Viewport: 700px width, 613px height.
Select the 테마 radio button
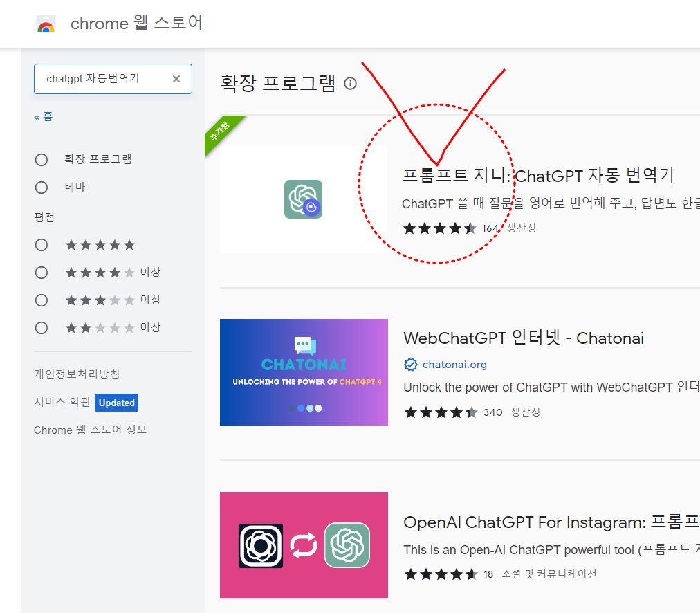click(42, 187)
